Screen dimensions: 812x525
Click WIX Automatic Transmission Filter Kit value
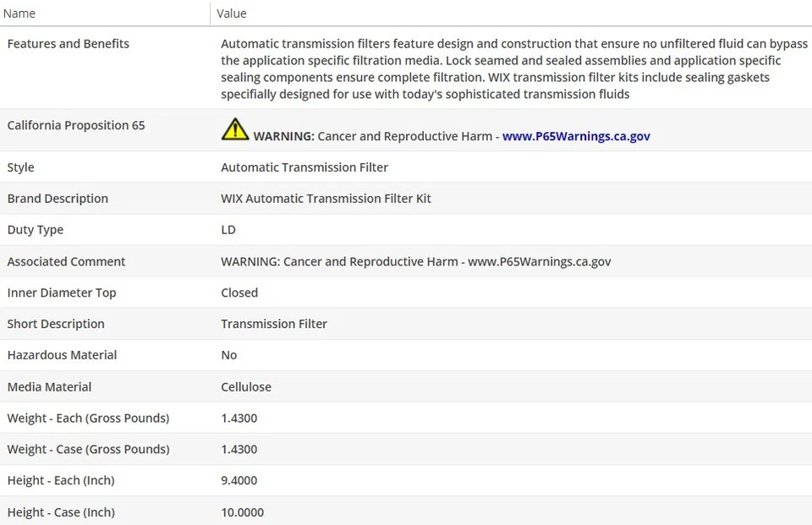pyautogui.click(x=326, y=199)
